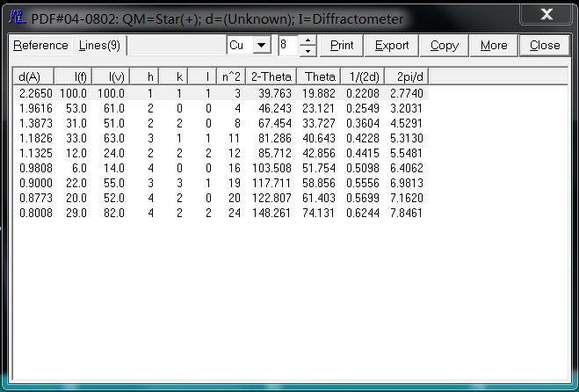Close the PDF#04-0802 window with the X button
579x392 pixels.
click(546, 15)
